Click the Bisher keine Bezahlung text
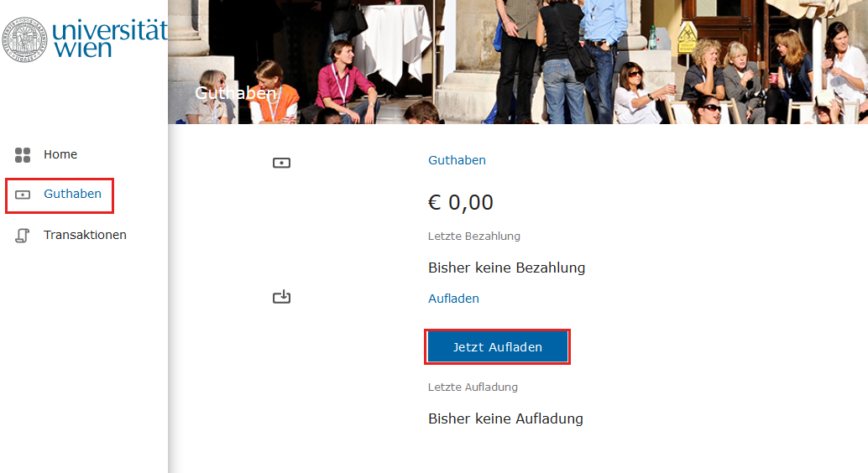Viewport: 868px width, 473px height. [506, 268]
